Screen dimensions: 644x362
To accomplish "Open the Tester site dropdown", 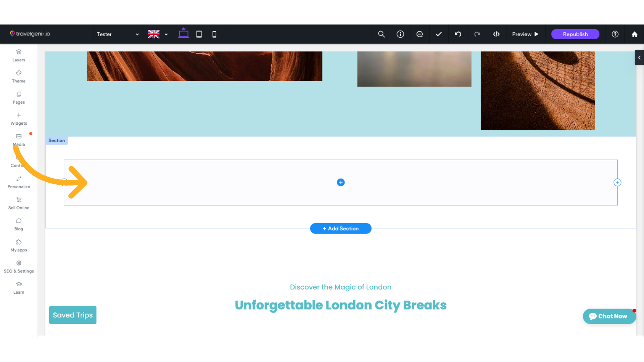I will coord(117,34).
